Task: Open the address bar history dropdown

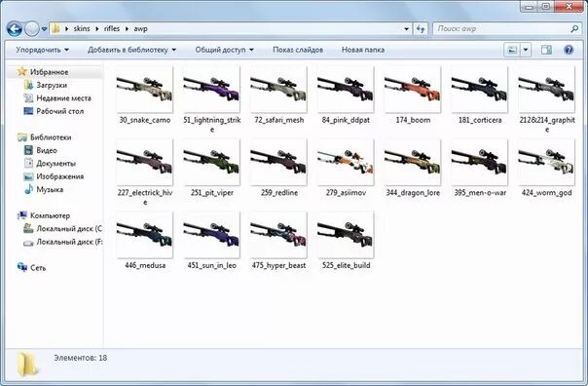Action: point(407,29)
